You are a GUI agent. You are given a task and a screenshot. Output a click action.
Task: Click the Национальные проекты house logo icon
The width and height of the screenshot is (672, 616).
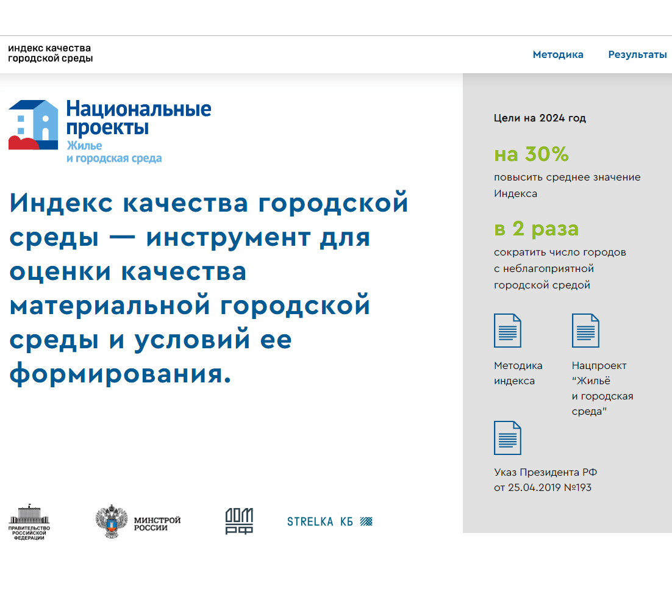(x=34, y=125)
